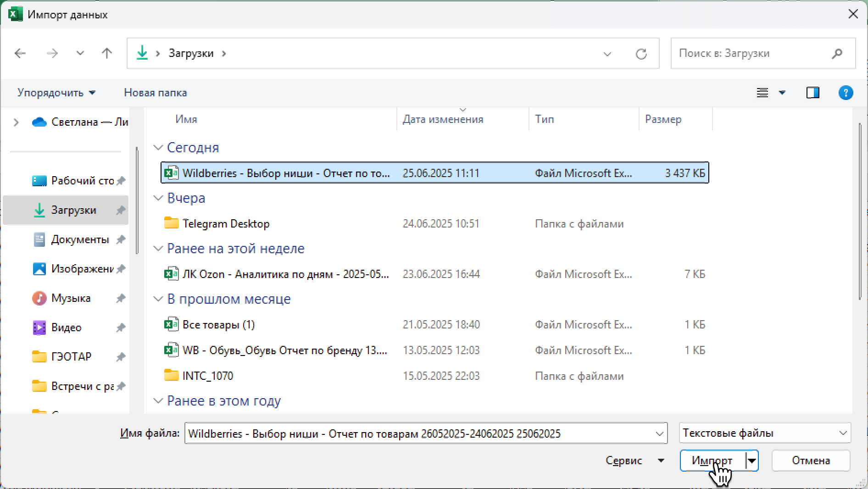Select Загрузки in sidebar

tap(66, 210)
